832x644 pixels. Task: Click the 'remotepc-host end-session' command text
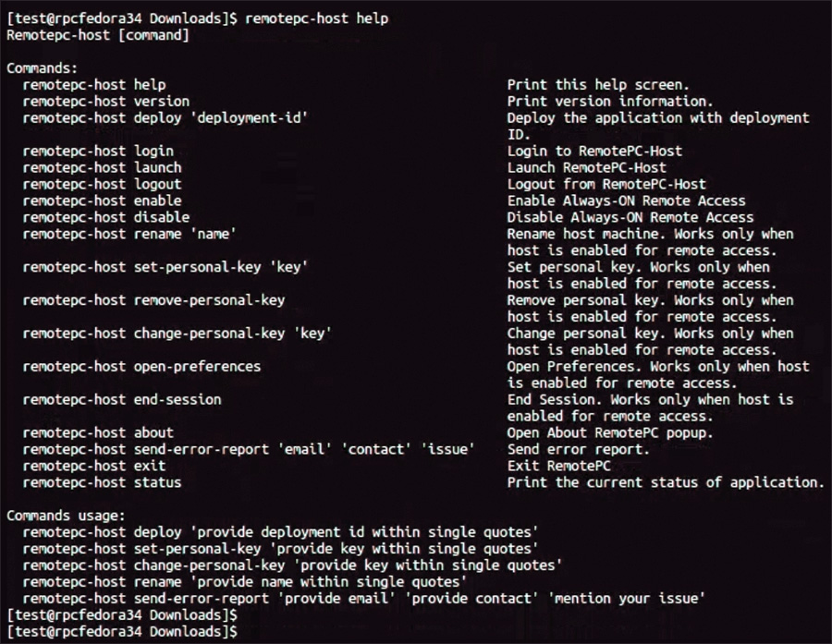[121, 400]
